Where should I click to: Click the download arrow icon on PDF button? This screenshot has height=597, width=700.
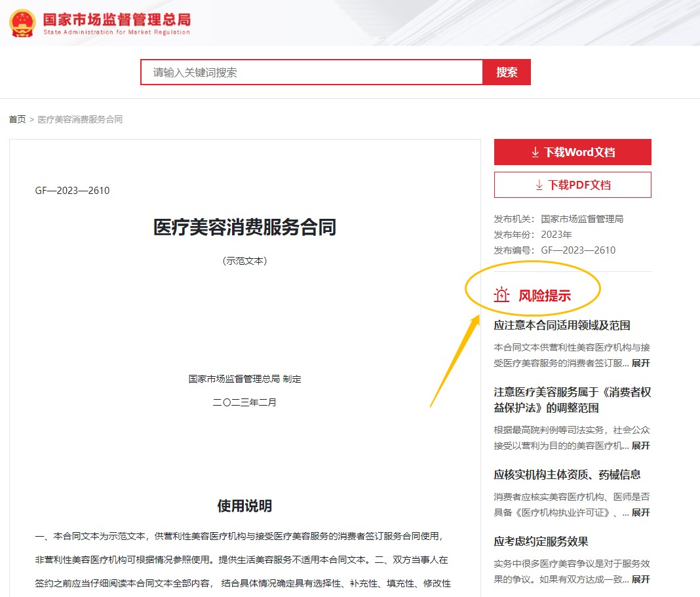click(539, 185)
